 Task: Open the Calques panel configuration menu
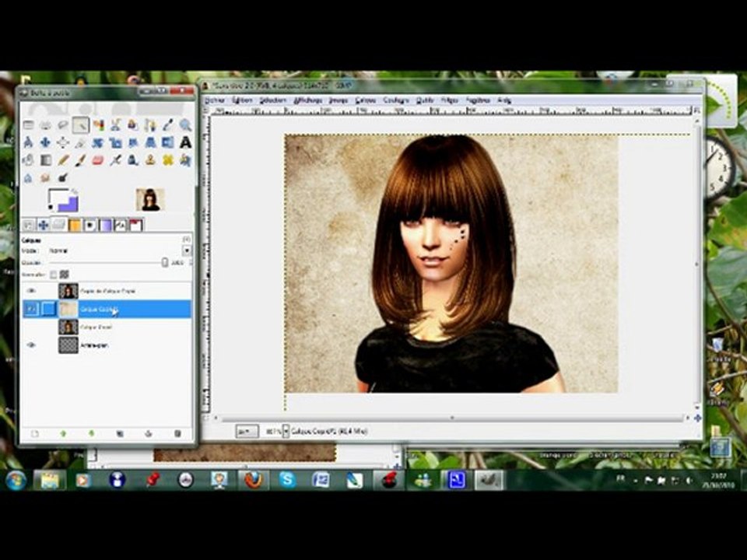click(187, 240)
